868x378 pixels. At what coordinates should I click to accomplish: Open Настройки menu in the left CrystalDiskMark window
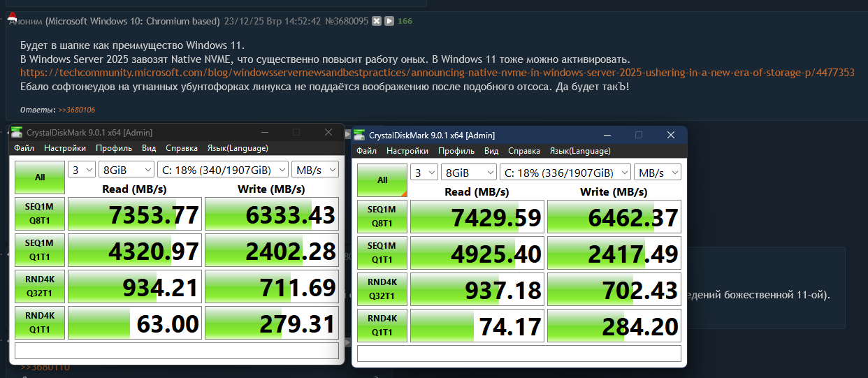65,148
